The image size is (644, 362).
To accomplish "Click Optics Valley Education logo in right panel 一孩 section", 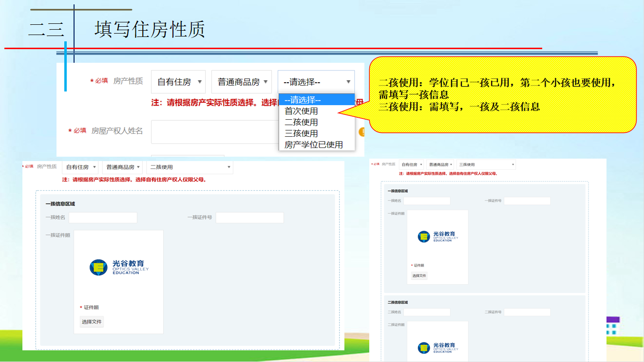I will pos(437,236).
